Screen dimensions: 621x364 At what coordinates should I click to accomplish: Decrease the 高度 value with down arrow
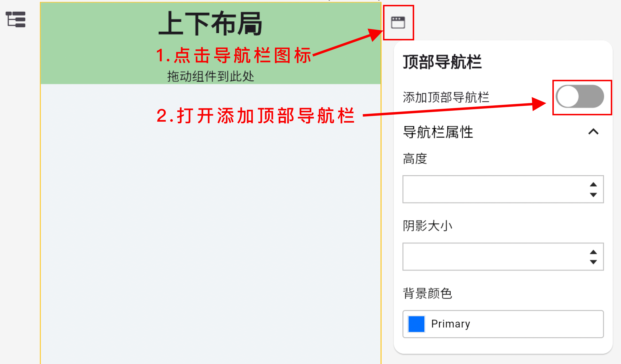pyautogui.click(x=594, y=195)
